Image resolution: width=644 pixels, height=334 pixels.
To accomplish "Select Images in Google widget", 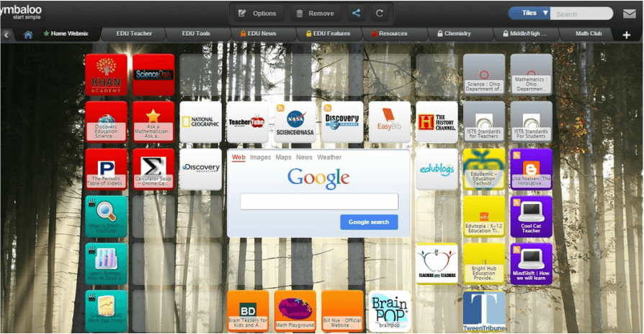I will pyautogui.click(x=260, y=157).
